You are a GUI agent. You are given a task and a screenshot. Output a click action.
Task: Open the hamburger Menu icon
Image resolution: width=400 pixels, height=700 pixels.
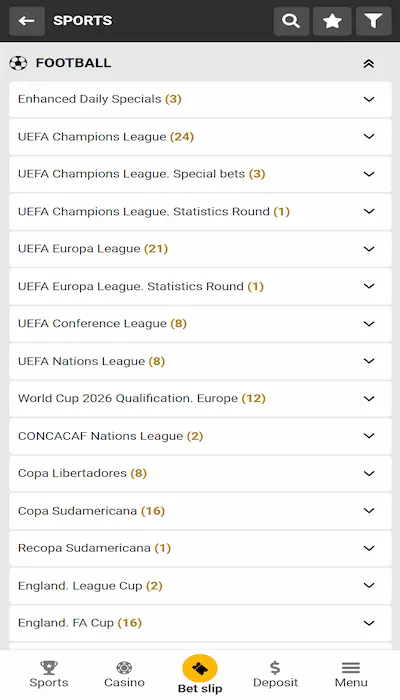(351, 667)
